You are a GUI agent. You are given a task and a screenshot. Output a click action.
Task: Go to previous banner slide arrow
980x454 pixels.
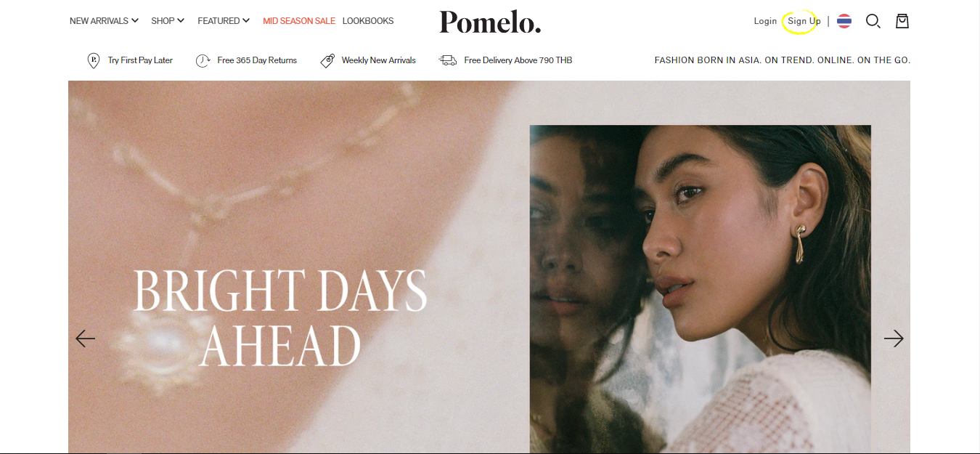(x=85, y=339)
